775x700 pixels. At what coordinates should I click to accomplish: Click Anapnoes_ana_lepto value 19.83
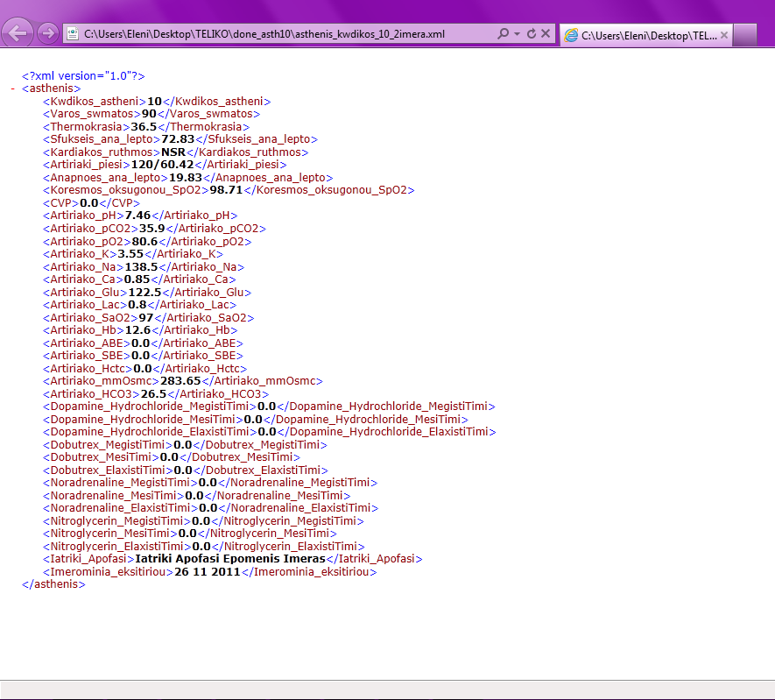tap(186, 178)
